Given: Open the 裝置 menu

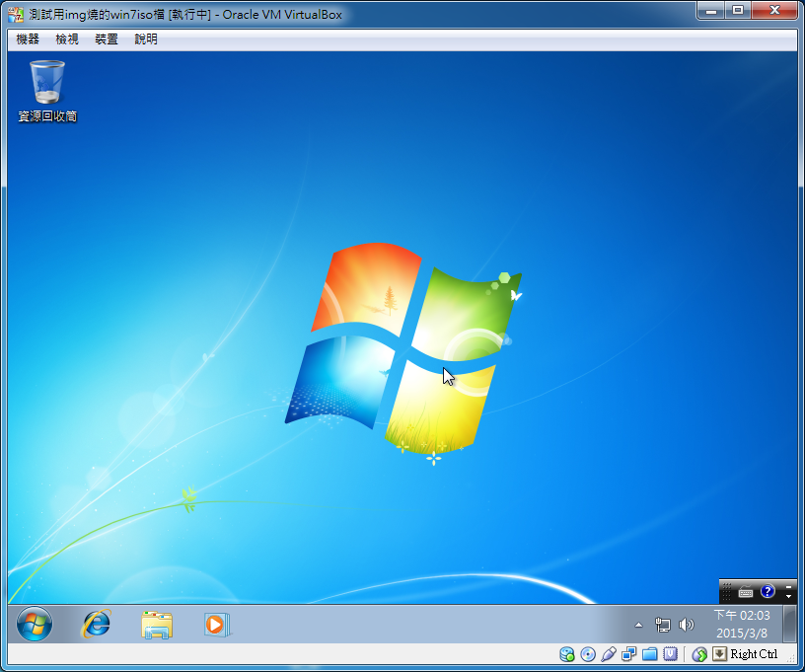Looking at the screenshot, I should point(107,39).
